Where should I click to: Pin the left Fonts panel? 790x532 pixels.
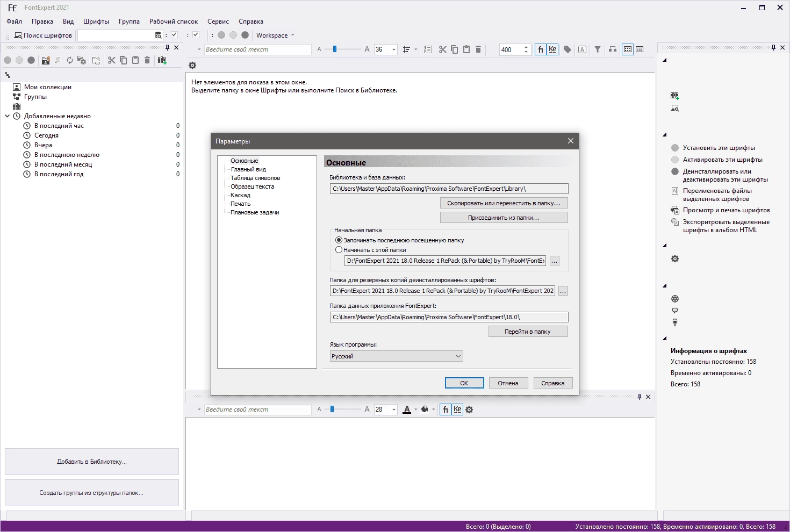(x=167, y=48)
